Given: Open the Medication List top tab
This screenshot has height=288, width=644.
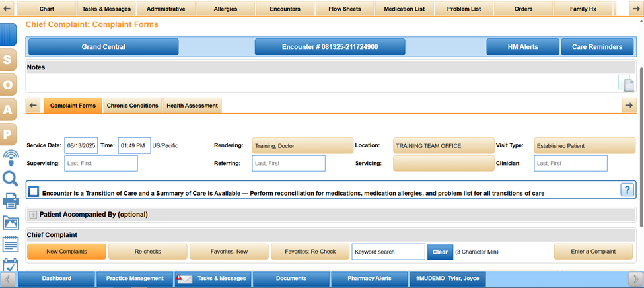Looking at the screenshot, I should [x=404, y=9].
